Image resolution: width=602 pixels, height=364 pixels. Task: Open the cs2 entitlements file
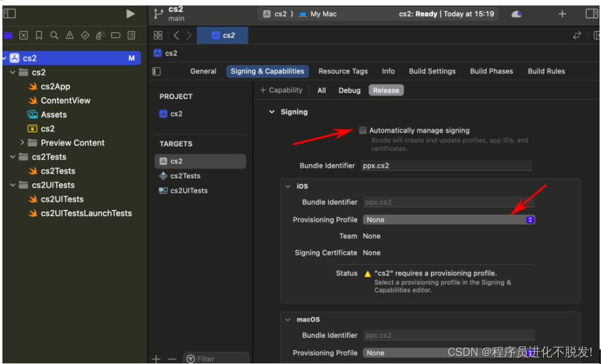[41, 129]
